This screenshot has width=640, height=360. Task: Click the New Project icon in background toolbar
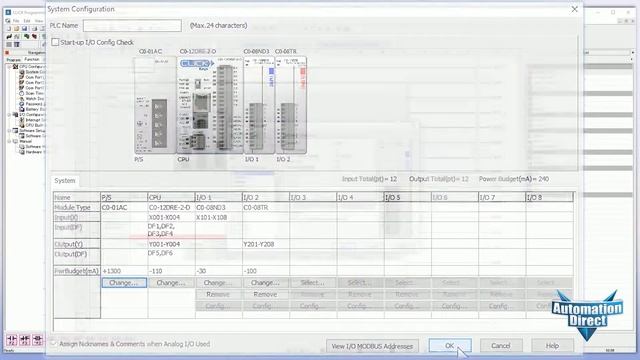pyautogui.click(x=8, y=29)
